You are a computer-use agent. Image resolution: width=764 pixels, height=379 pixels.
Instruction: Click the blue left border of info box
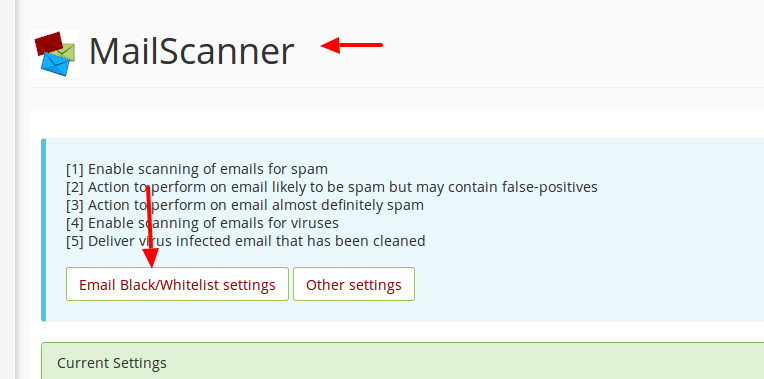pos(44,230)
